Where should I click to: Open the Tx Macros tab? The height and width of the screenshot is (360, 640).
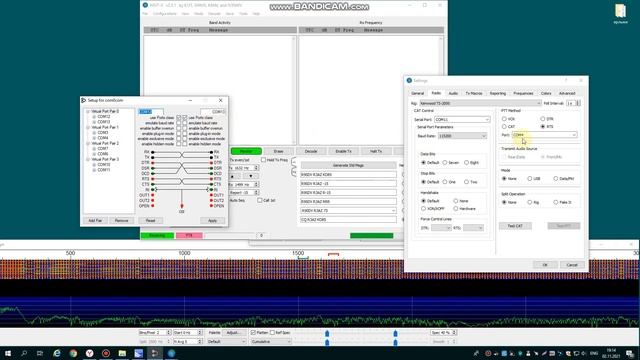[x=473, y=93]
